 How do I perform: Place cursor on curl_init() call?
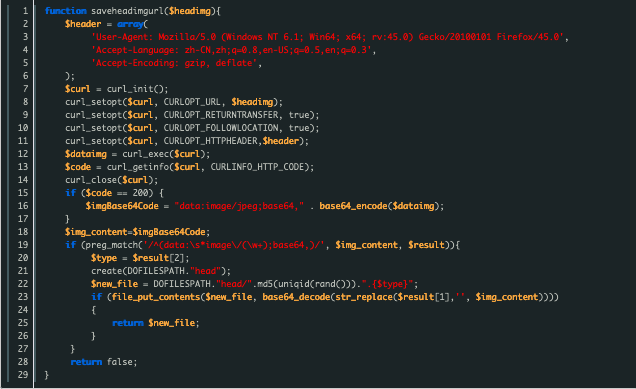pos(137,89)
